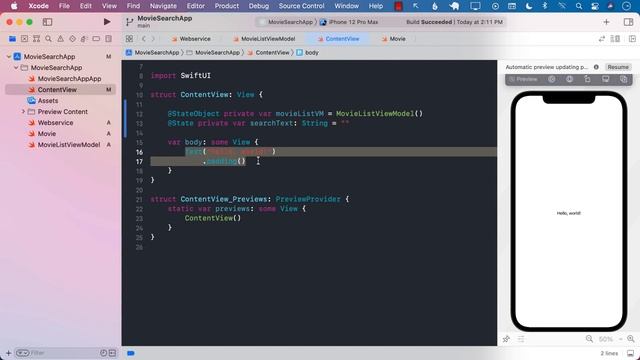Screen dimensions: 640x360
Task: Select Webservice file in navigator
Action: [51, 123]
